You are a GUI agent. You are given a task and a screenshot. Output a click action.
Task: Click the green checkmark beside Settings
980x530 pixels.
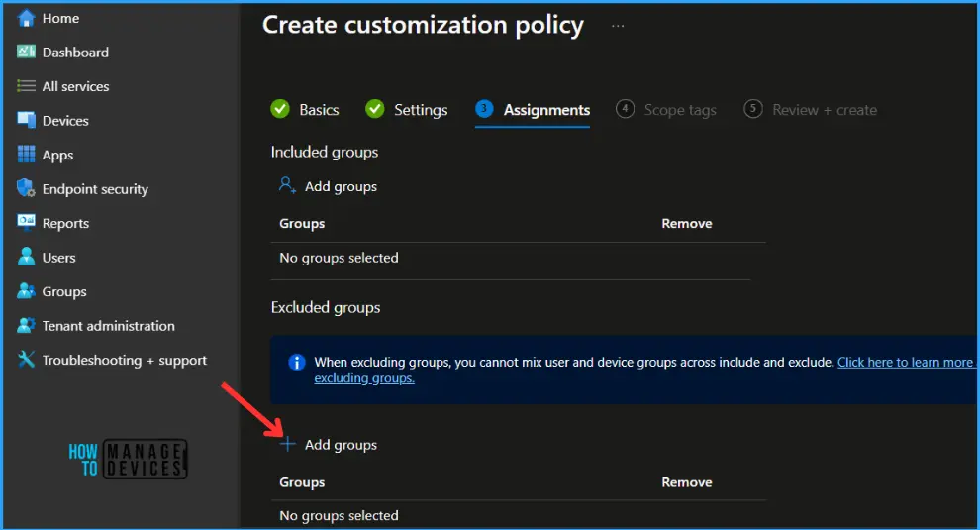374,109
